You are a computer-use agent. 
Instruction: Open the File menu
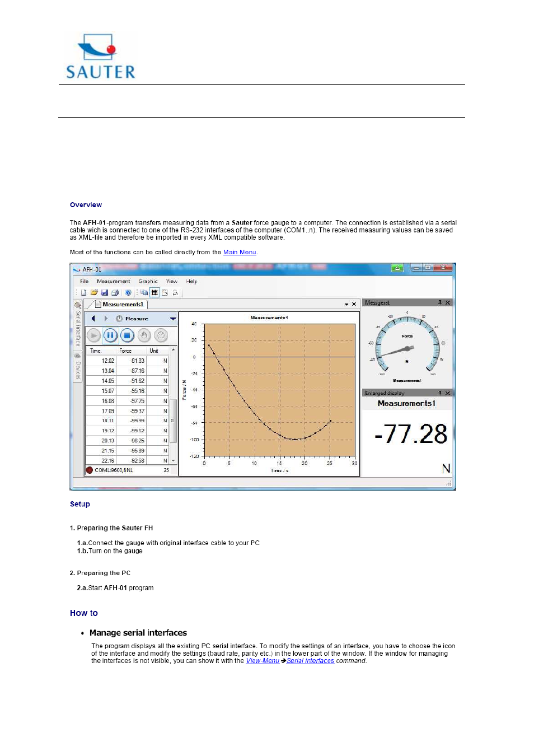(85, 281)
